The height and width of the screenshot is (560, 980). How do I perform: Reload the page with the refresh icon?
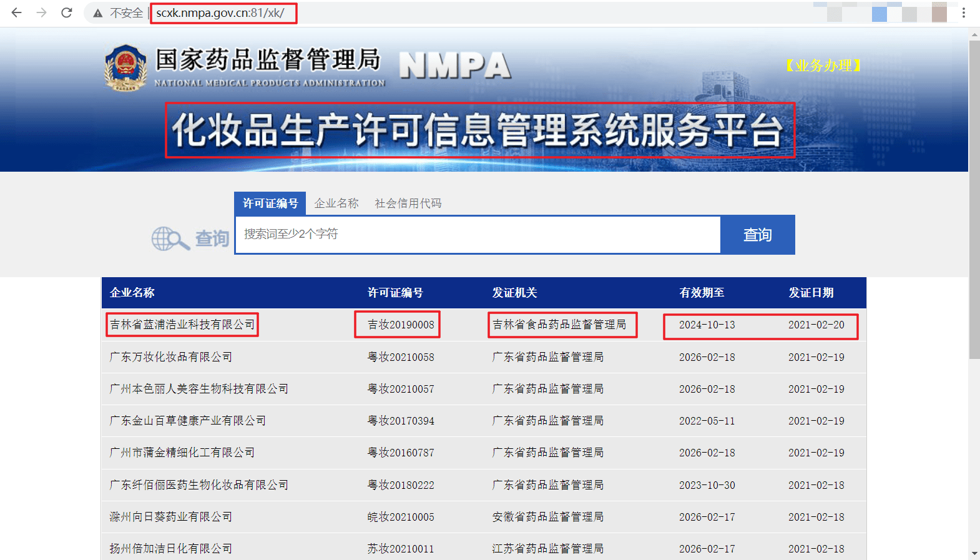pyautogui.click(x=67, y=12)
